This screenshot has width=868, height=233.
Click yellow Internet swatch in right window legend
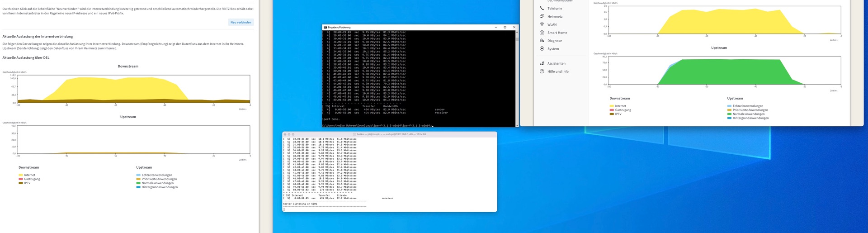[612, 106]
